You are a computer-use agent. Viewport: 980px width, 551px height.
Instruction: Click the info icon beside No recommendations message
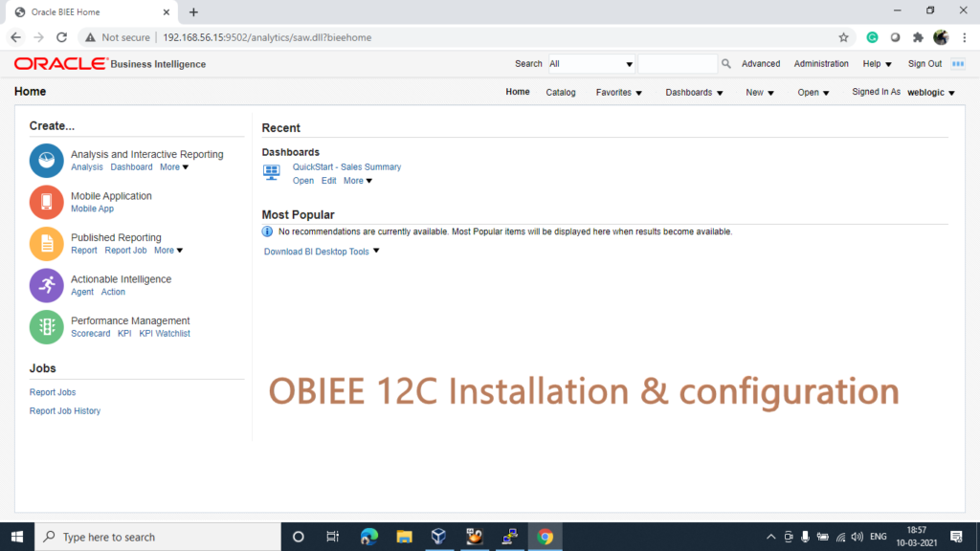(x=267, y=231)
